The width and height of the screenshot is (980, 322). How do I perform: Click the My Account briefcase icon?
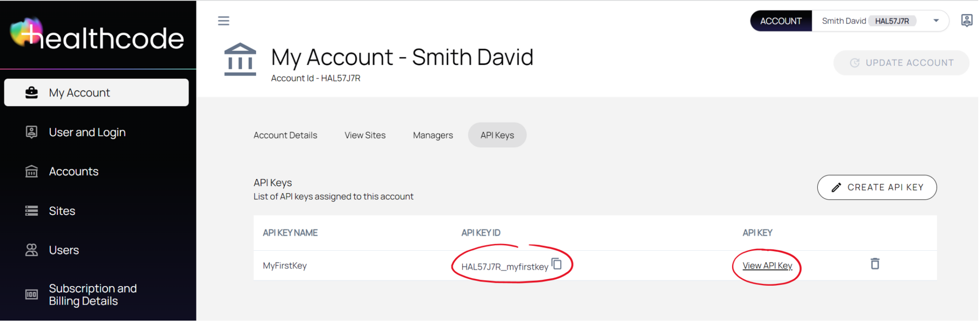click(32, 92)
